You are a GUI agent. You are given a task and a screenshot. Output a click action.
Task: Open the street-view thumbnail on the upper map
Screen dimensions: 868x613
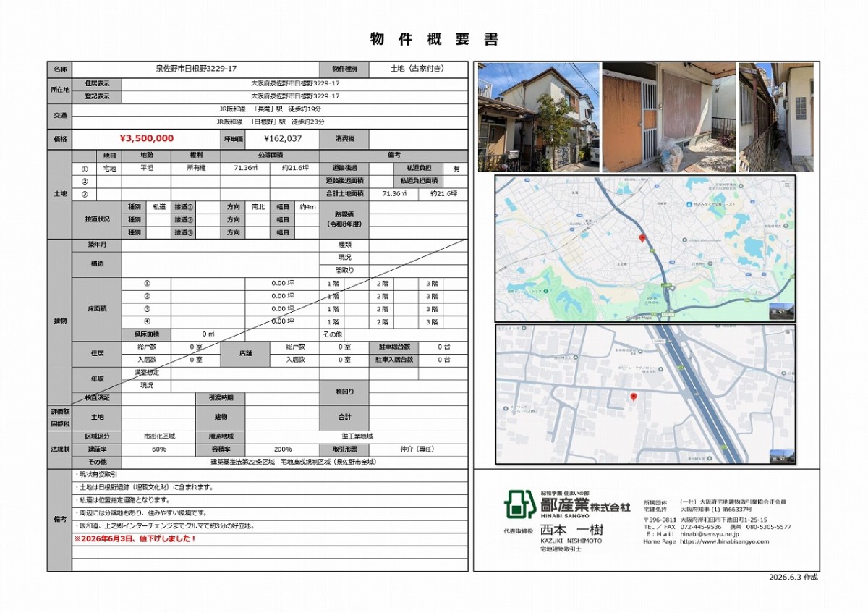tap(781, 311)
